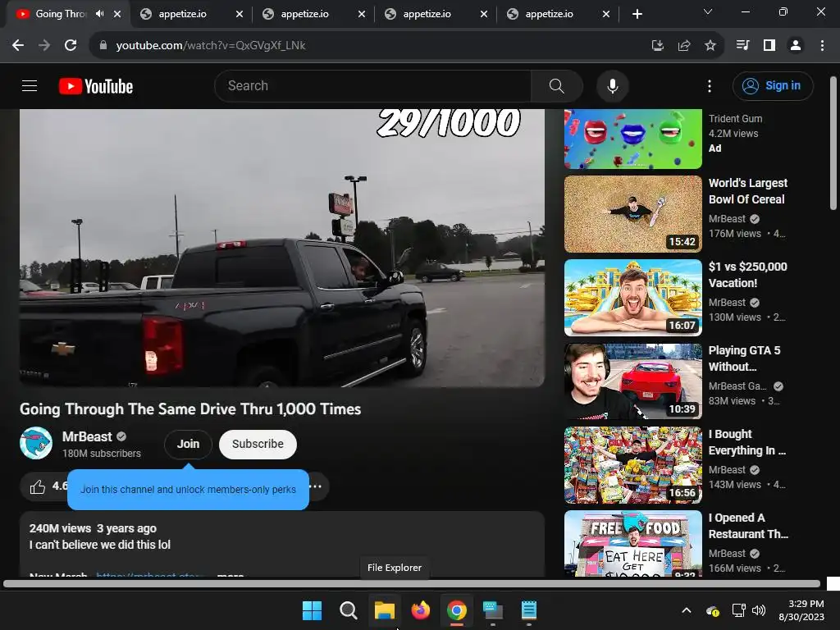840x630 pixels.
Task: Open the YouTube hamburger guide menu
Action: pos(30,85)
